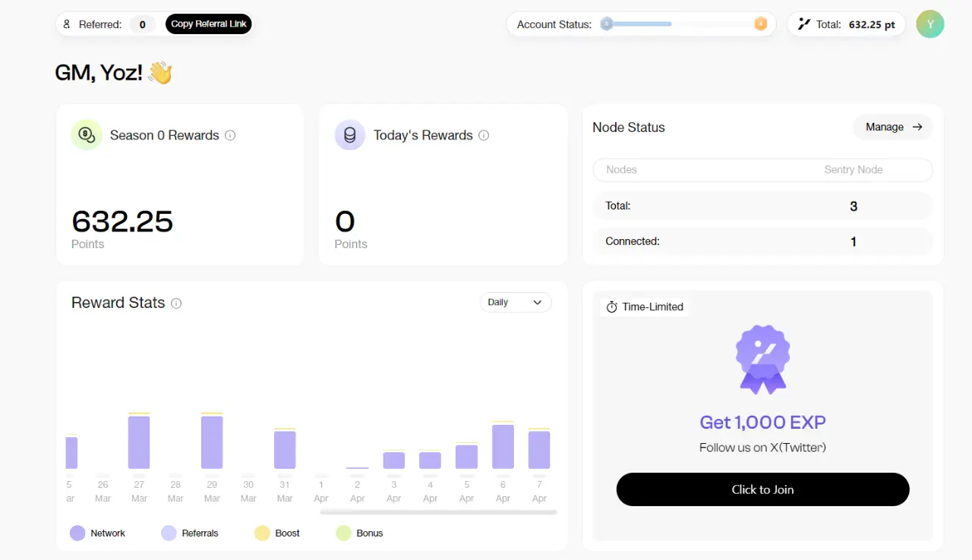
Task: Click the Reward Stats heading
Action: [118, 303]
